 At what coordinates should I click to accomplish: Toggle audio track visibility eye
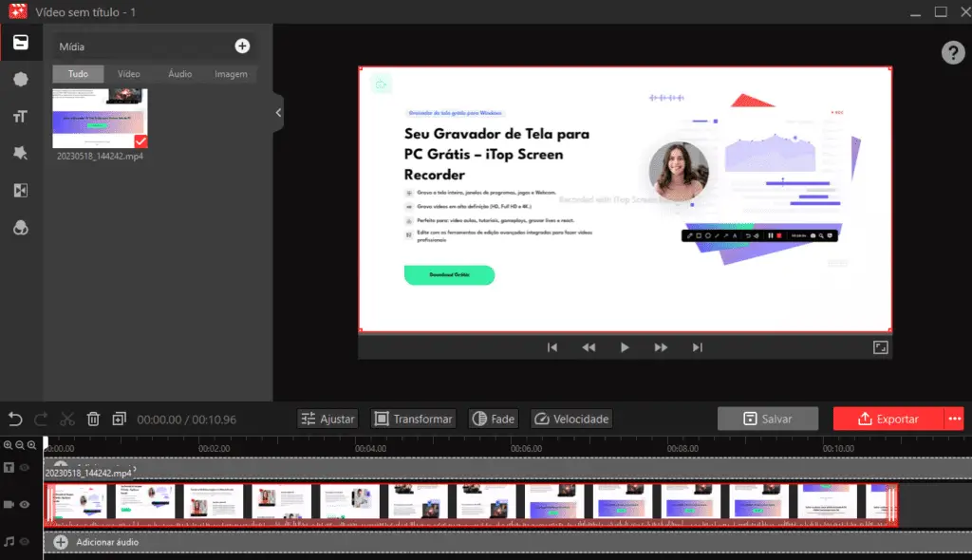point(25,541)
